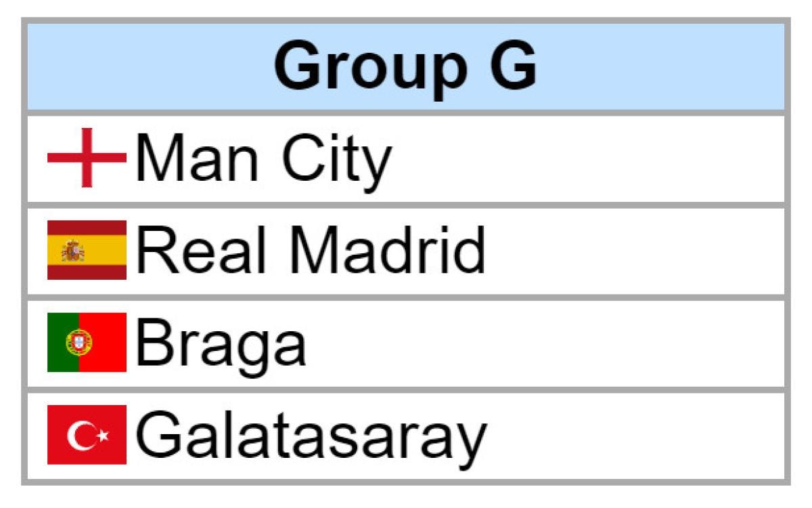Click the Turkey flag icon

pyautogui.click(x=87, y=434)
